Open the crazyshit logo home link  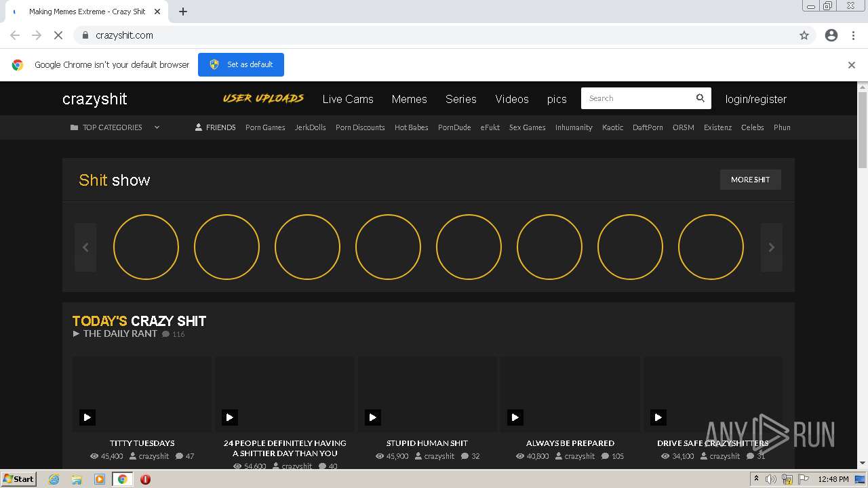(94, 99)
